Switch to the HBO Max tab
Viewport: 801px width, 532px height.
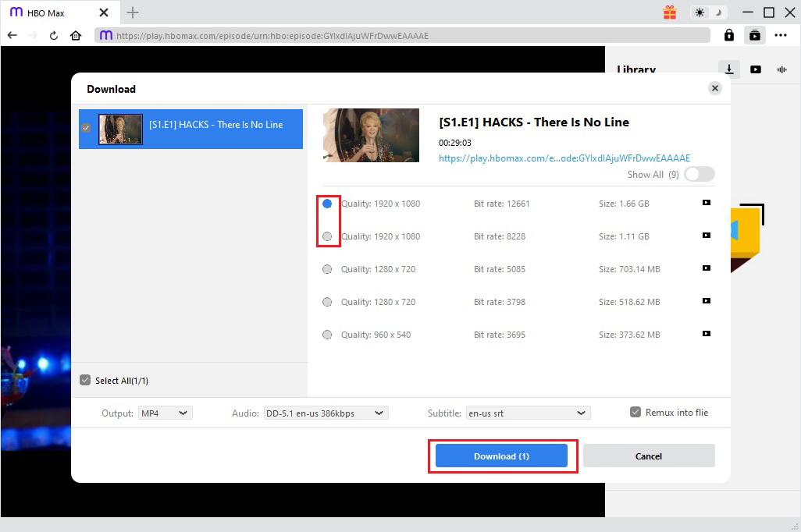click(x=45, y=12)
